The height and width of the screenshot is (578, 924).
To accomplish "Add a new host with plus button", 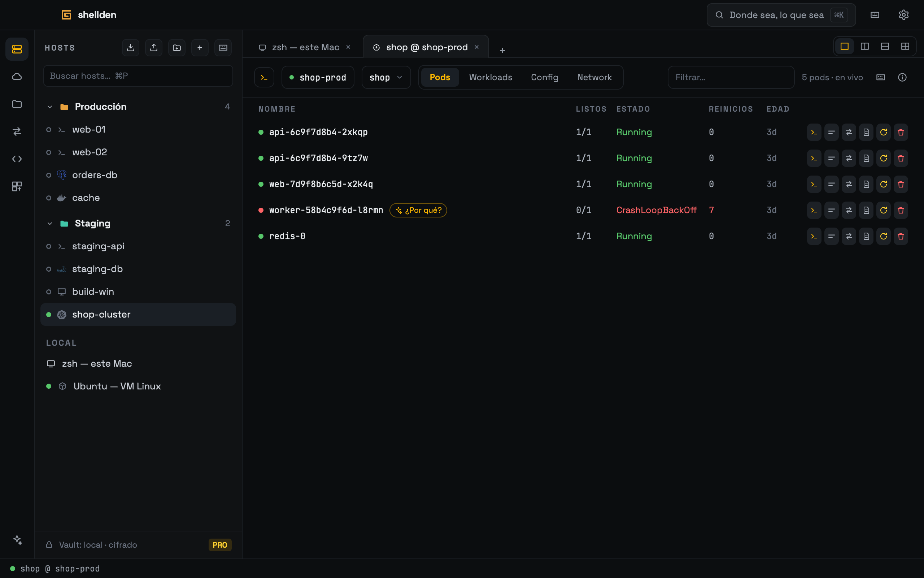I will (x=200, y=47).
